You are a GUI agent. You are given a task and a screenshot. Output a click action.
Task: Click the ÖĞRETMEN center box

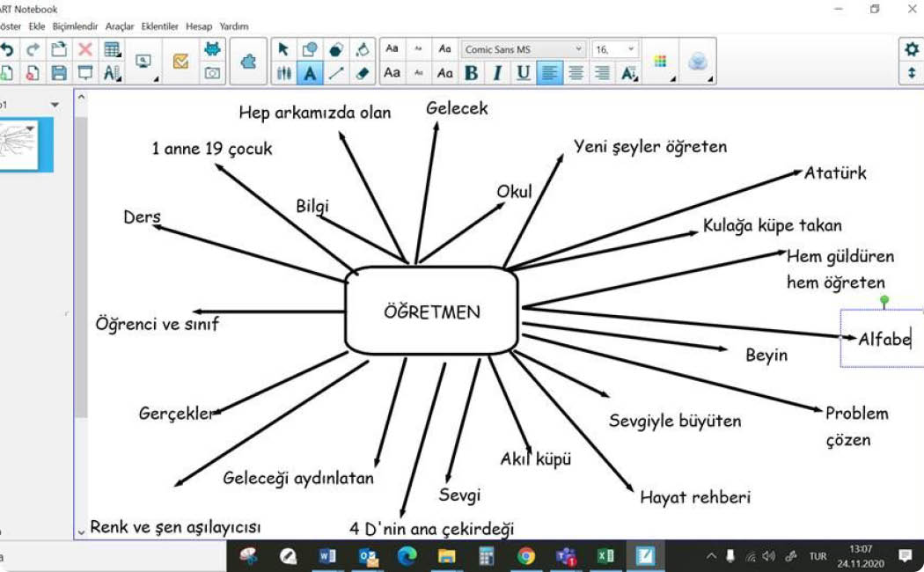click(431, 311)
